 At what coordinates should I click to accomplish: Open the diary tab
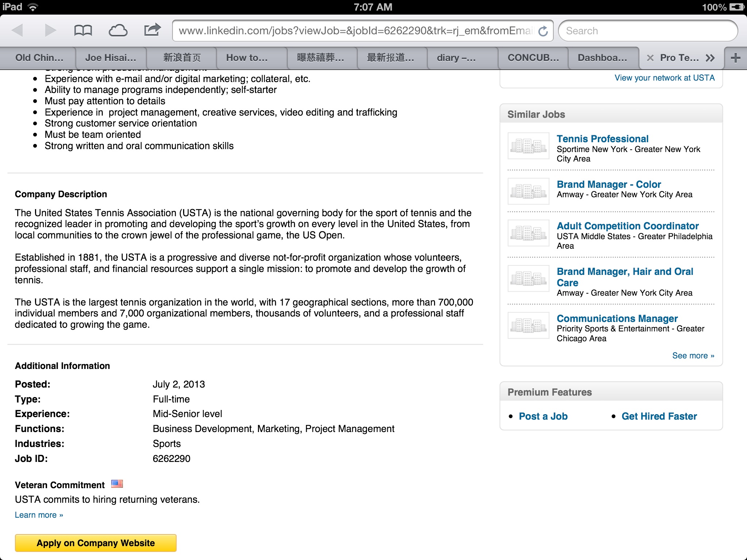click(x=456, y=58)
